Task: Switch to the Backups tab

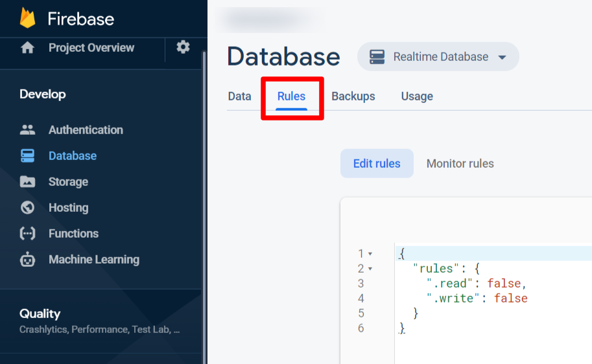Action: [x=353, y=97]
